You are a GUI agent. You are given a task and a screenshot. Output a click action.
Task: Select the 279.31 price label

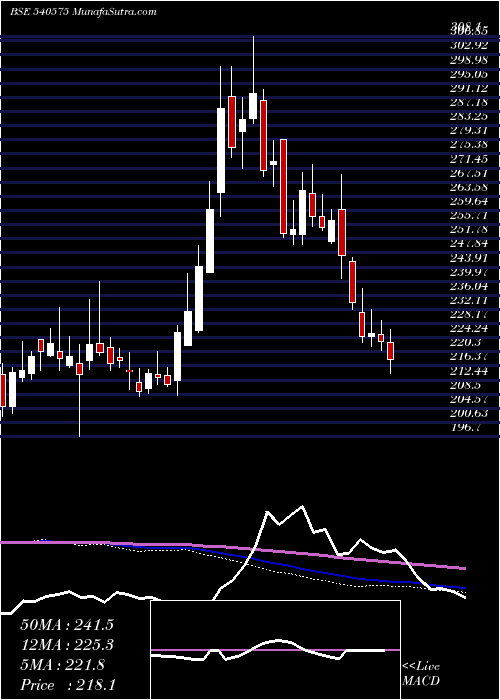[470, 130]
